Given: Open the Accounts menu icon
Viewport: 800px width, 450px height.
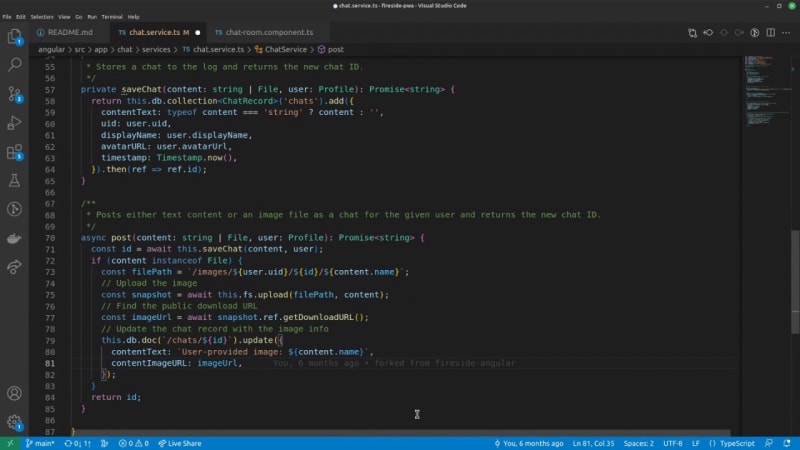Looking at the screenshot, I should [x=14, y=393].
